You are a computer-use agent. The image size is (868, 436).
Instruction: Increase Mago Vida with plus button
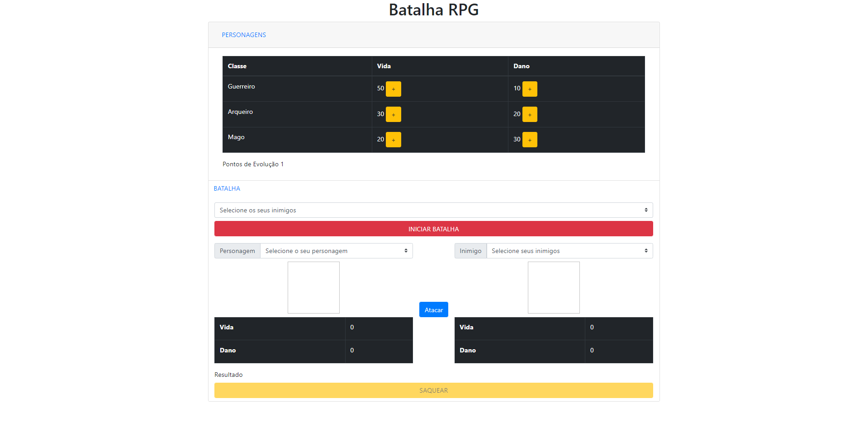pyautogui.click(x=393, y=140)
